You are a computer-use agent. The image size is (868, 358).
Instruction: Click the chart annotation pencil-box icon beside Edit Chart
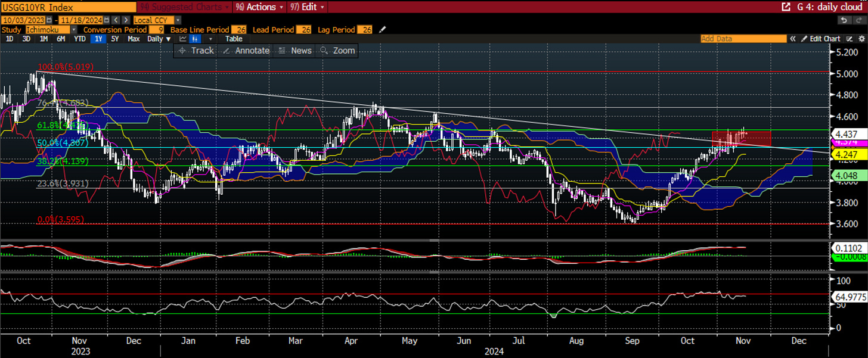pyautogui.click(x=850, y=39)
